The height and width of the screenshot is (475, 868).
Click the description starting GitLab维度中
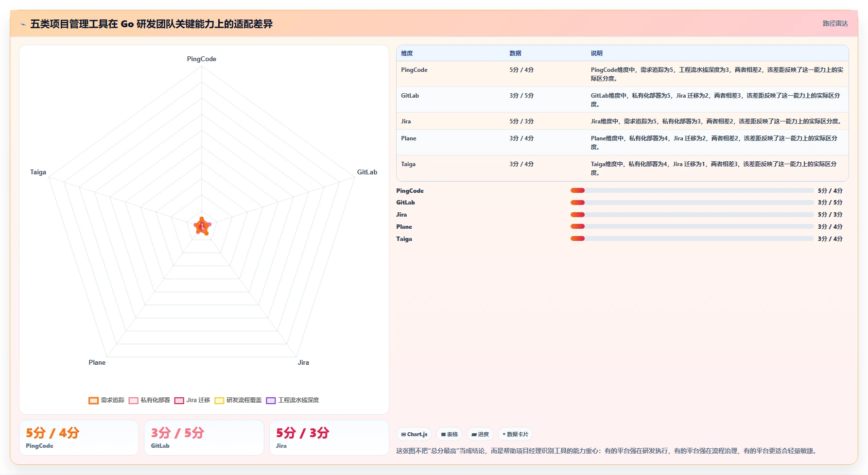715,100
